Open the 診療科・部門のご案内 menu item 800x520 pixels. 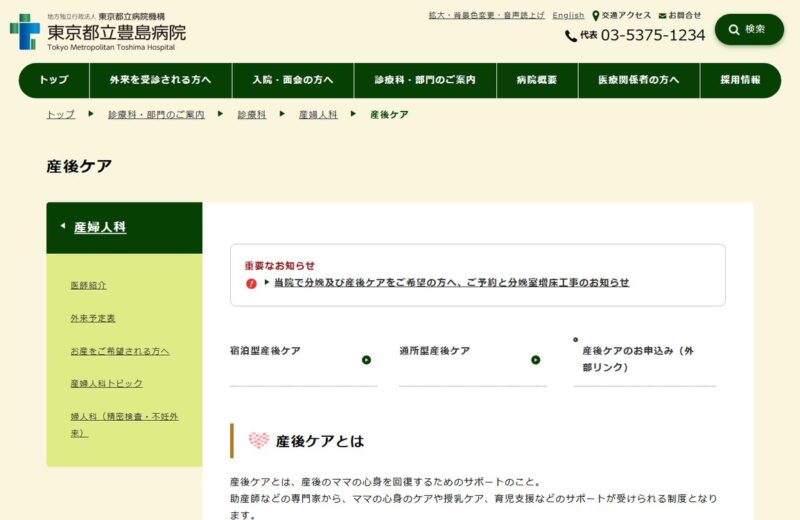425,80
